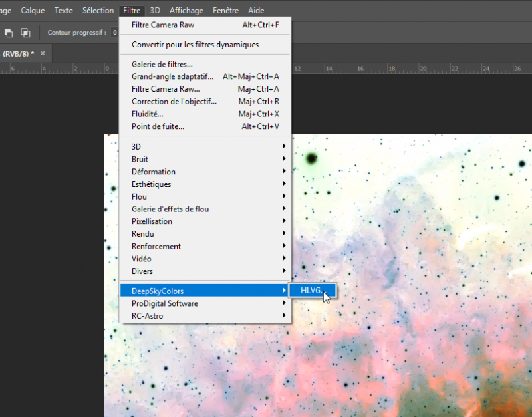Click the Contour progressif input field

point(115,33)
